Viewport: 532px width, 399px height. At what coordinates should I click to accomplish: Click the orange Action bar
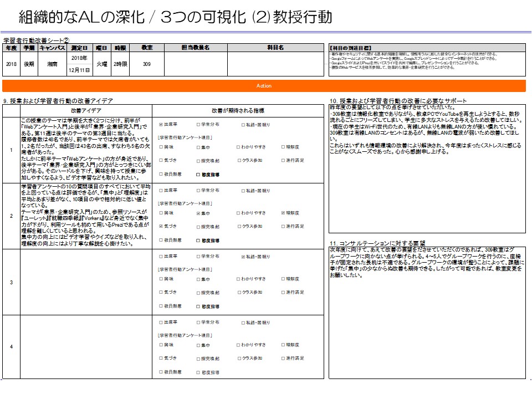264,86
